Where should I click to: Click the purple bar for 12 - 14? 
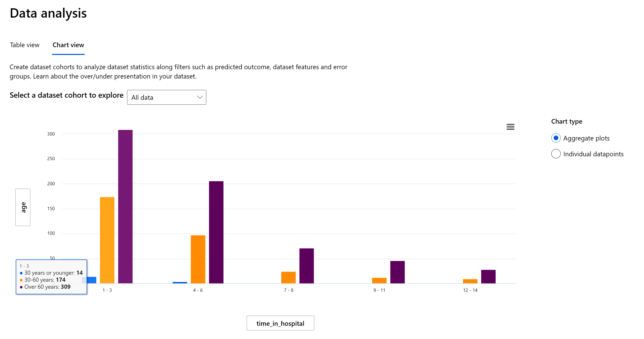coord(488,277)
